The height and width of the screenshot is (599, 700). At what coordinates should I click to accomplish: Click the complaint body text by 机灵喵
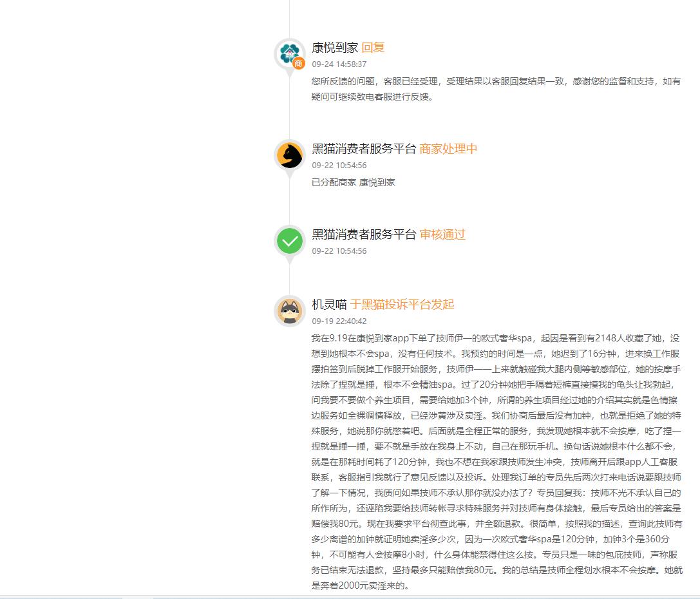pyautogui.click(x=495, y=461)
